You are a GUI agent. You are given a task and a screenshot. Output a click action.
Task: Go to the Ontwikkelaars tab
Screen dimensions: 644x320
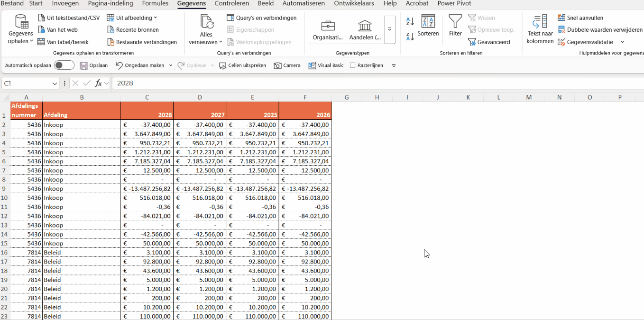354,4
